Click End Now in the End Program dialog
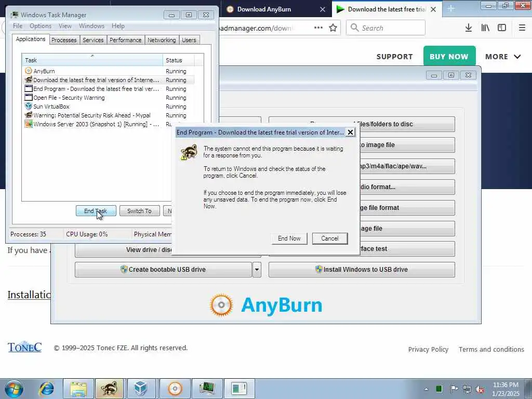This screenshot has width=532, height=399. point(289,238)
